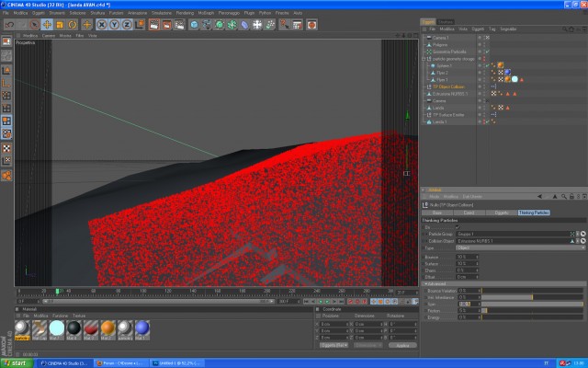Click the Vel. Inheritance slider
Viewport: 588px width, 368px height.
coord(532,297)
